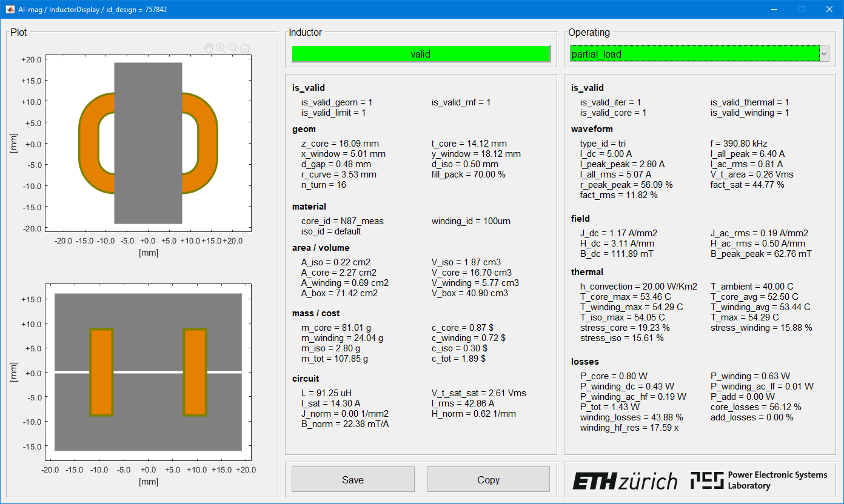Click P_tot = 1.43 W value
The image size is (844, 504).
point(610,407)
